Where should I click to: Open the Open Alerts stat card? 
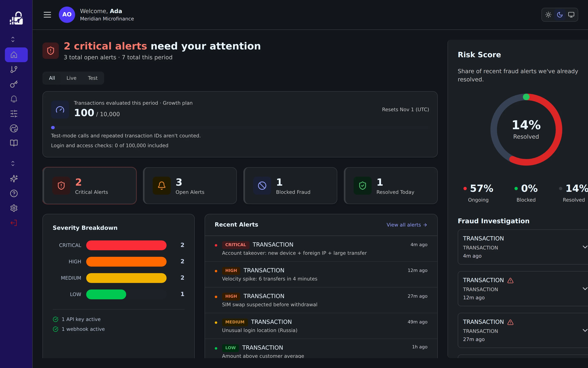(x=190, y=186)
